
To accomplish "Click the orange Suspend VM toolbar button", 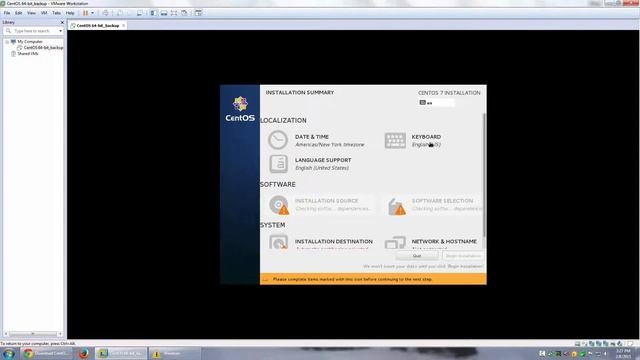I will (x=85, y=13).
